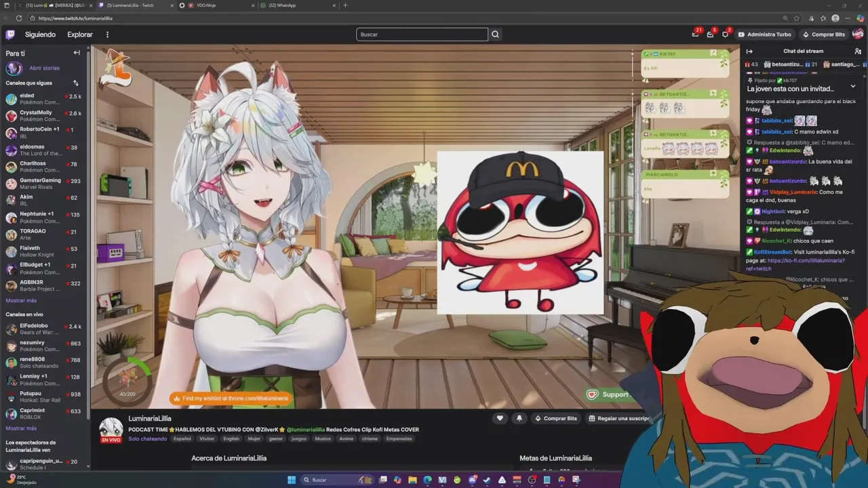Open Caprimint channel in sidebar
868x488 pixels.
[x=43, y=414]
